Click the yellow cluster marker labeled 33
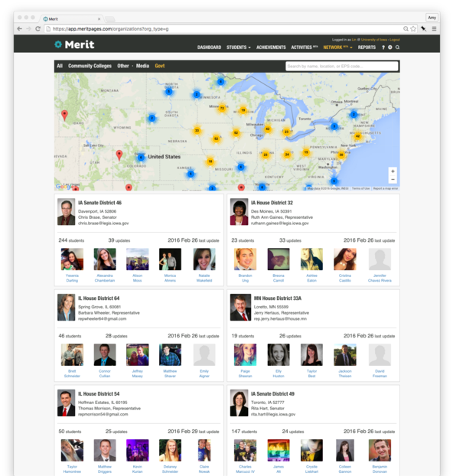 pyautogui.click(x=197, y=131)
